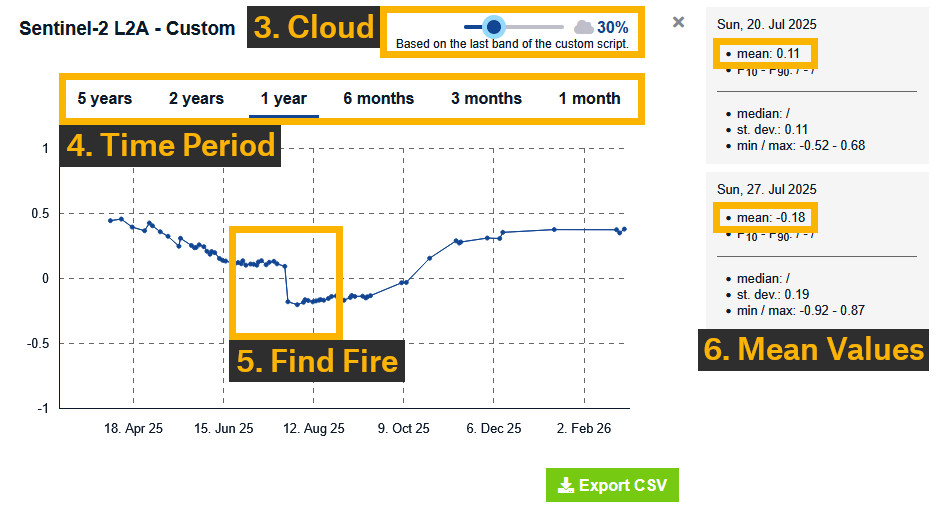
Task: Select the 2 years time period
Action: click(196, 98)
